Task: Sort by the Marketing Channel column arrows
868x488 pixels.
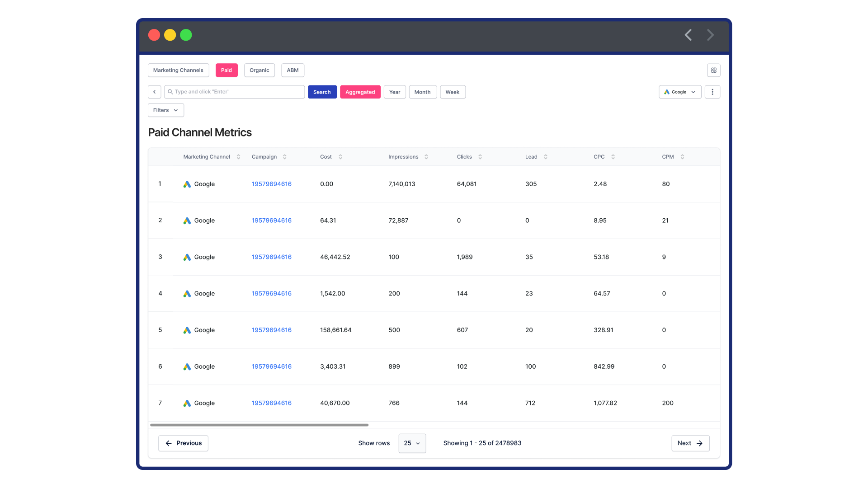Action: click(238, 157)
